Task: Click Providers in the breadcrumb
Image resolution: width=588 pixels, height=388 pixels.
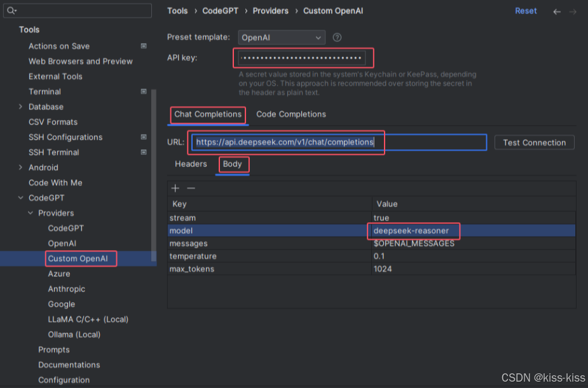Action: (270, 11)
